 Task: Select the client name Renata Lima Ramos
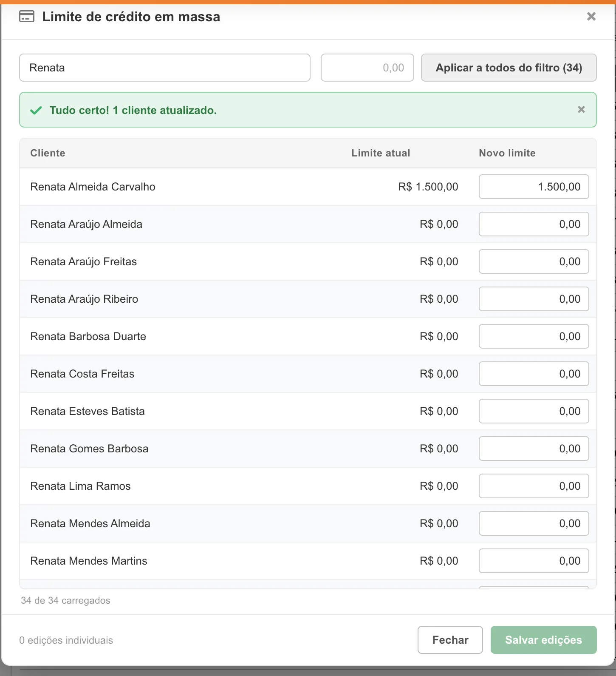click(x=80, y=486)
